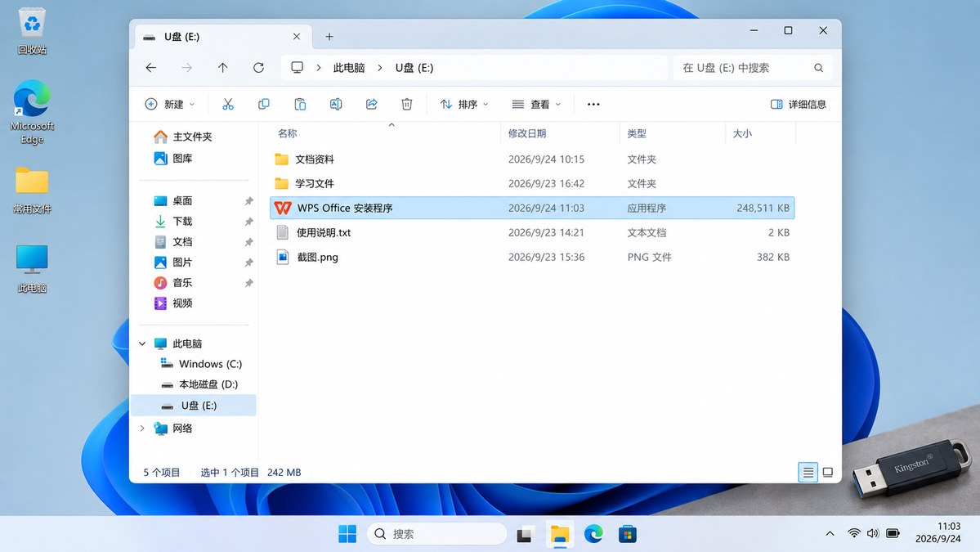The width and height of the screenshot is (980, 552).
Task: Toggle the 详细信息 details pane
Action: pos(798,105)
